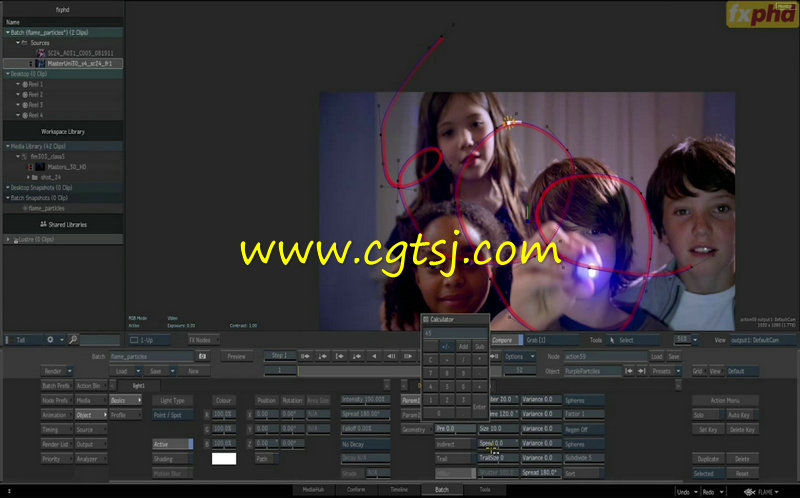Enable Auto Key

tap(742, 415)
